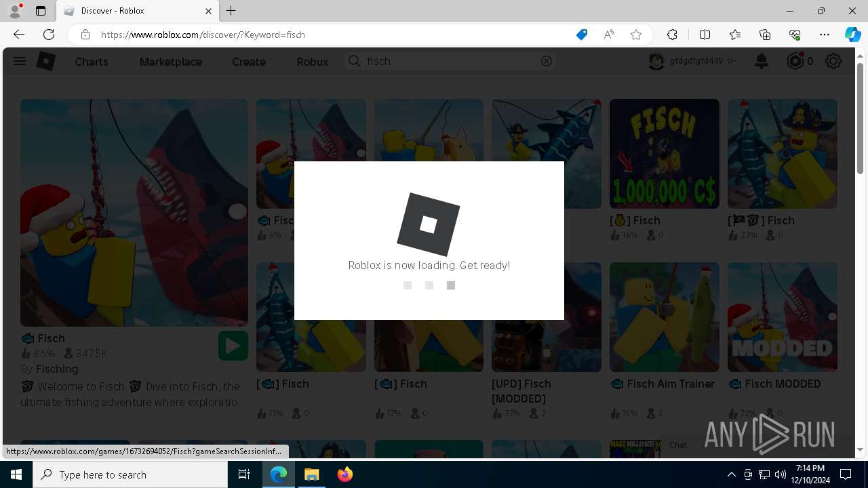The width and height of the screenshot is (868, 488).
Task: Click the search magnifier icon
Action: click(x=354, y=61)
